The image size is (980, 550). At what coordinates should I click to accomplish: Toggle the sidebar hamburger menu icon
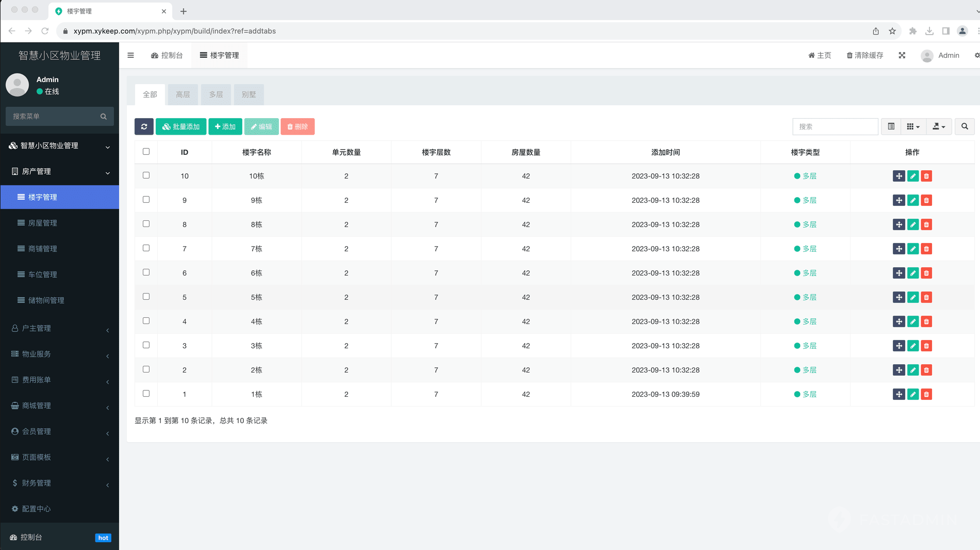tap(131, 55)
